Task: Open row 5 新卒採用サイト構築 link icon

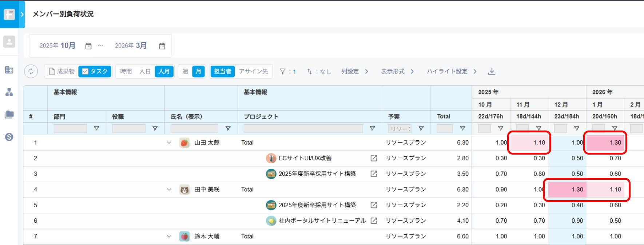Action: click(x=374, y=205)
